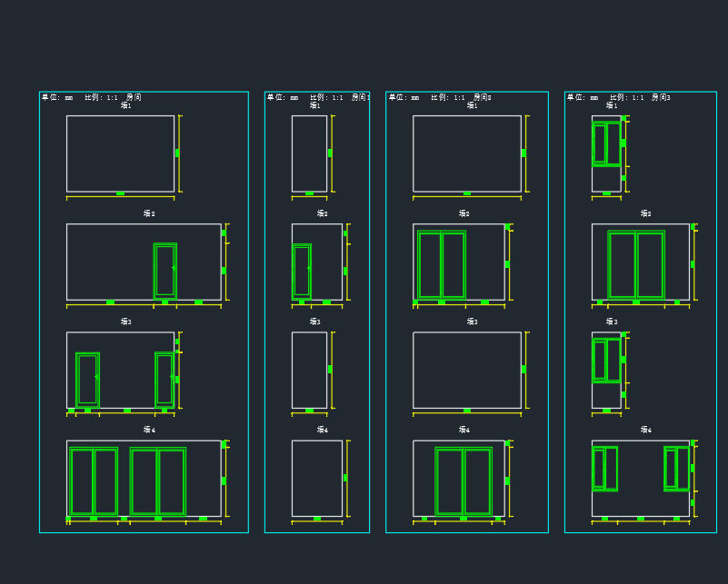Select the single door in leftmost sheet's 墙2

point(165,271)
